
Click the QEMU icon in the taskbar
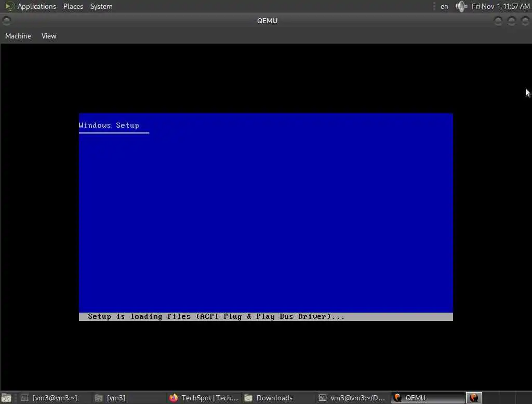coord(397,398)
